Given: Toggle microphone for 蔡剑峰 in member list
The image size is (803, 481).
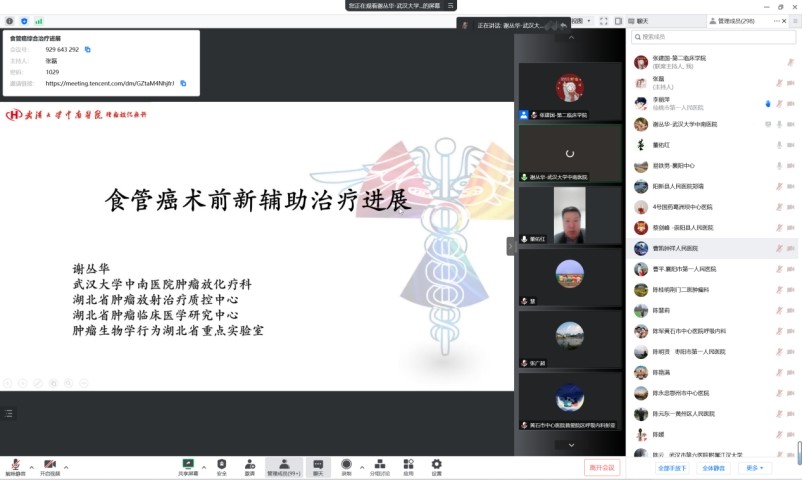Looking at the screenshot, I should pyautogui.click(x=779, y=227).
